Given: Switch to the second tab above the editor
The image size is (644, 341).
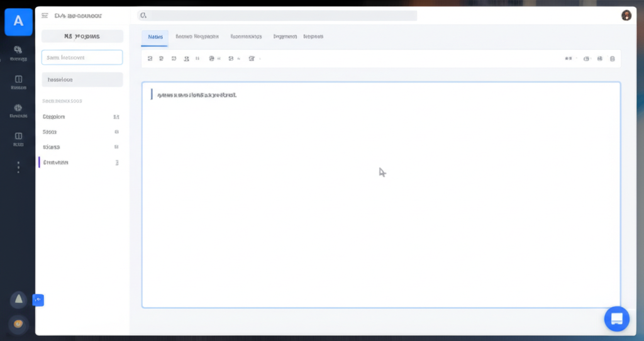Looking at the screenshot, I should click(x=196, y=37).
